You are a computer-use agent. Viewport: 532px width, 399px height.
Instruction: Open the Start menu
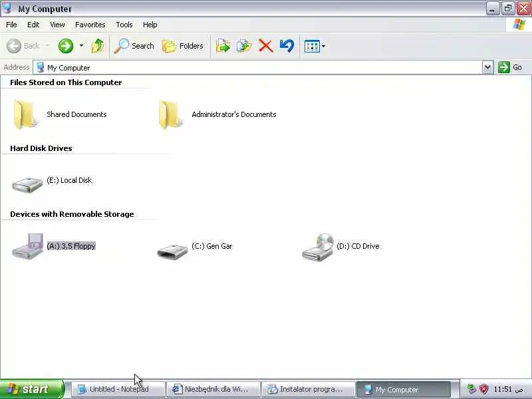point(32,389)
